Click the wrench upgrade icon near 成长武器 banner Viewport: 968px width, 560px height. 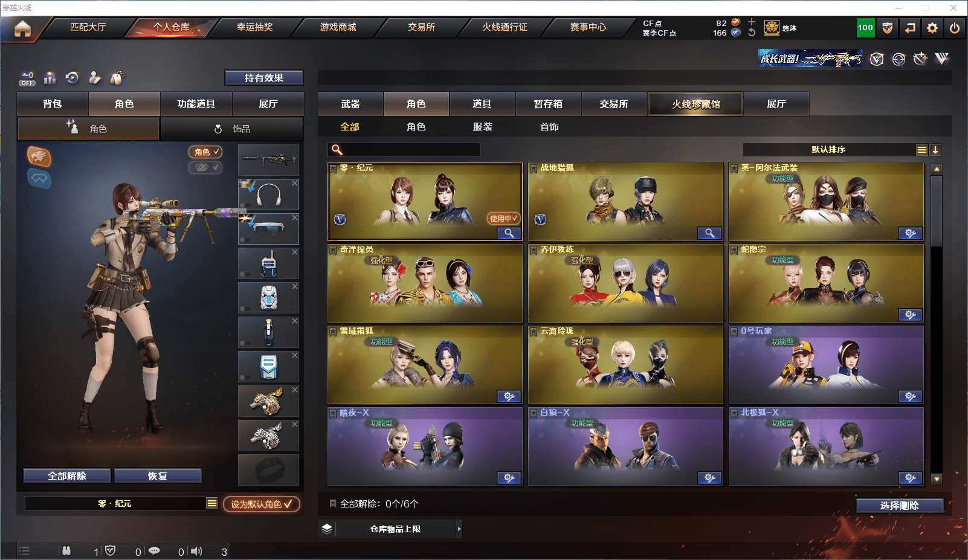(x=920, y=59)
